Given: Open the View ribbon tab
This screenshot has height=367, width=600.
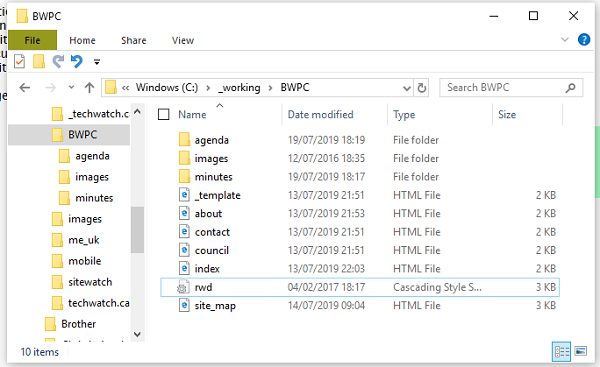Looking at the screenshot, I should (x=183, y=40).
